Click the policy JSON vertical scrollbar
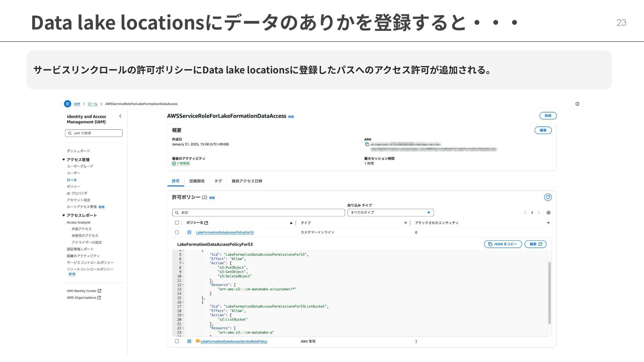Image resolution: width=644 pixels, height=362 pixels. tap(549, 293)
